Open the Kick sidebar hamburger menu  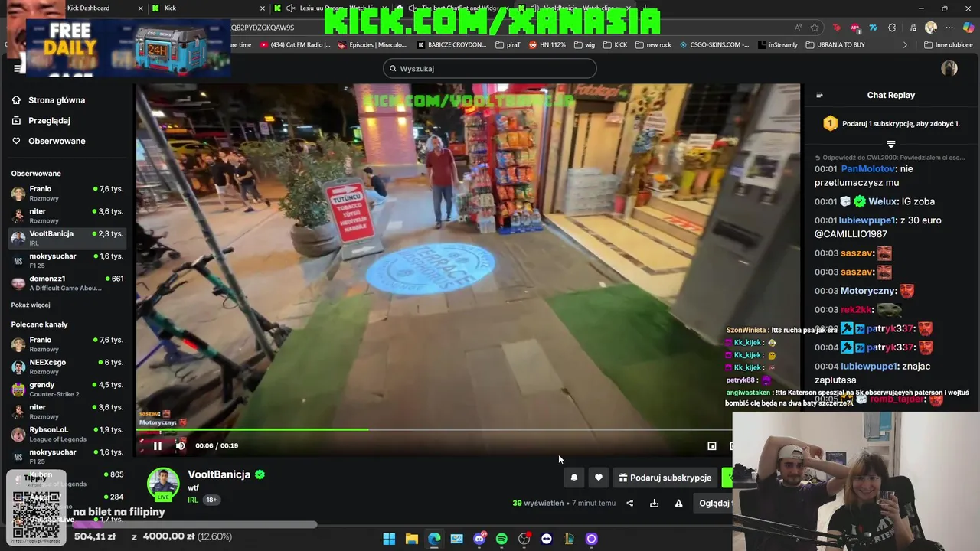tap(18, 68)
